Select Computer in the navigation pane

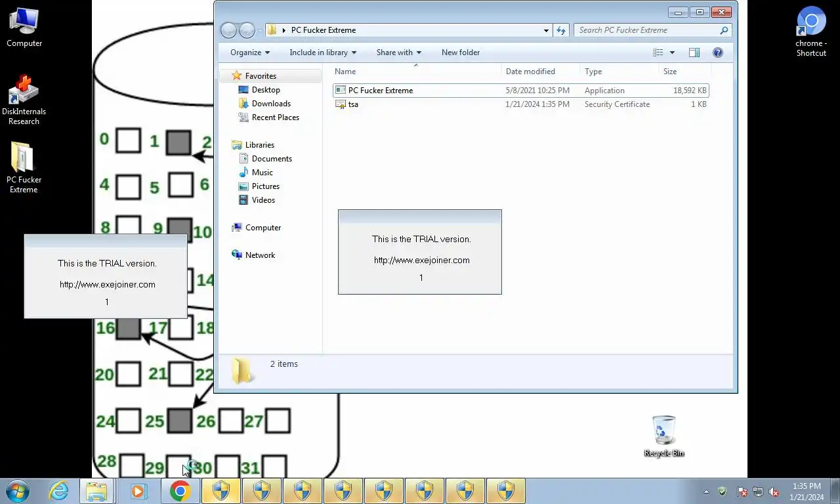click(x=263, y=228)
